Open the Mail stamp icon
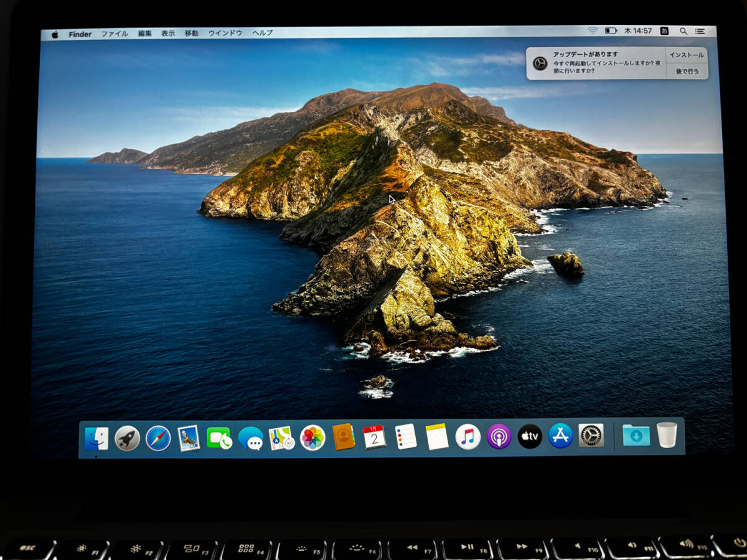The height and width of the screenshot is (560, 747). tap(189, 438)
